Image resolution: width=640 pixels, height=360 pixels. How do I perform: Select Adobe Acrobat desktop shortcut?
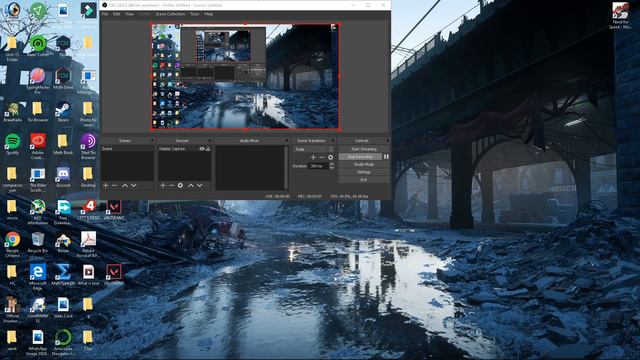[88, 244]
